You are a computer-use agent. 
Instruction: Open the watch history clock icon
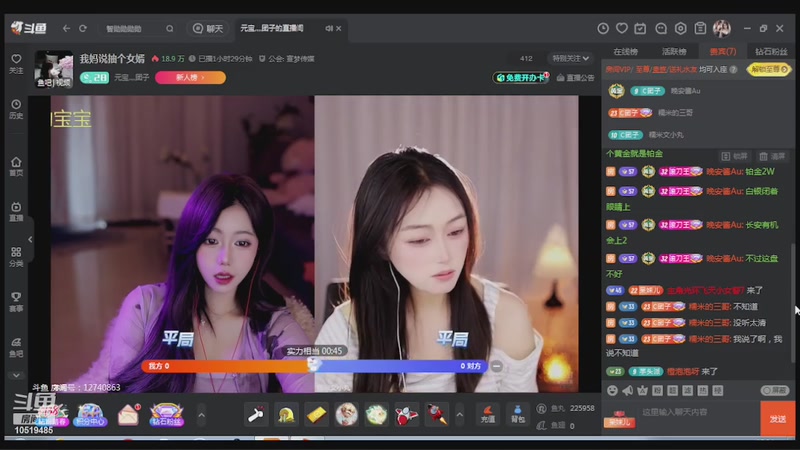click(603, 29)
